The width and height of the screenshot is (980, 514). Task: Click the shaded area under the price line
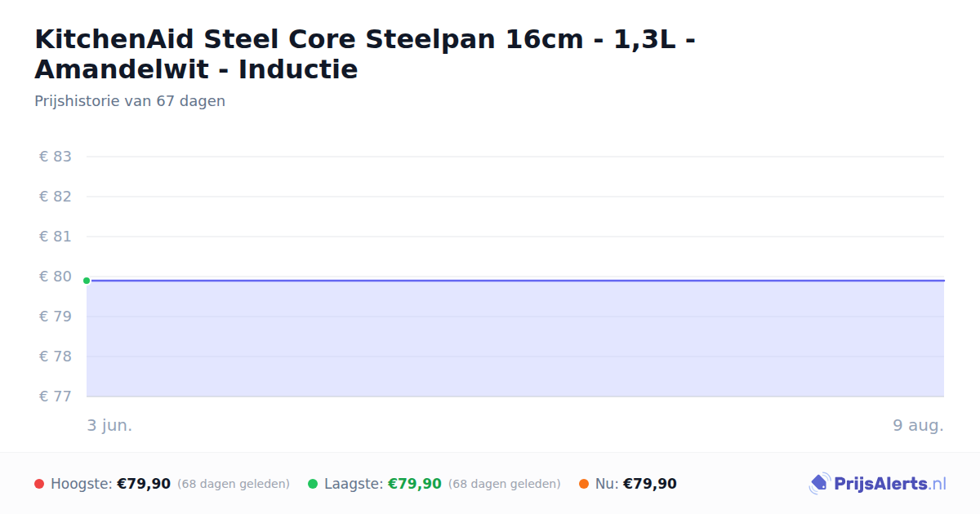515,339
